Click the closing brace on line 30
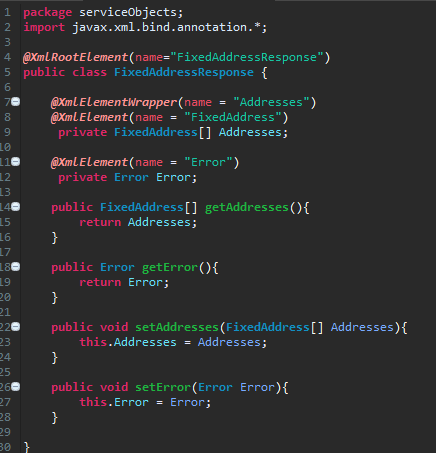The height and width of the screenshot is (453, 436). pos(27,447)
